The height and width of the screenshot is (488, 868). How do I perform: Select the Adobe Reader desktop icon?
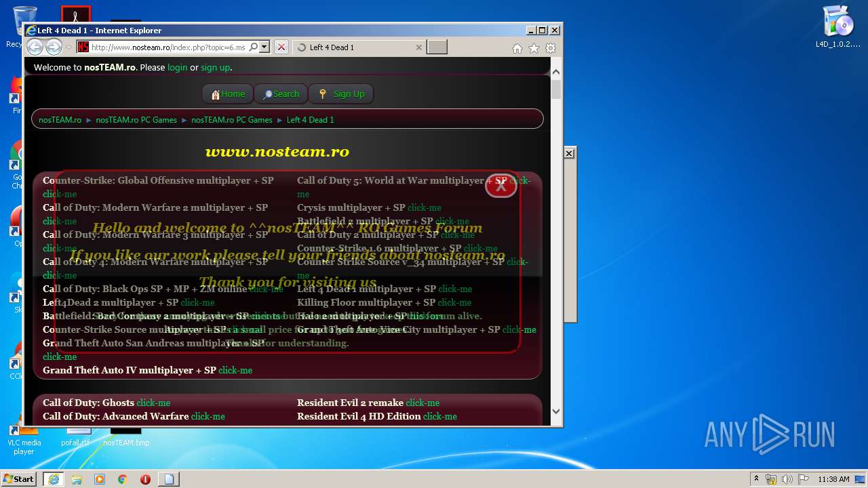coord(76,15)
